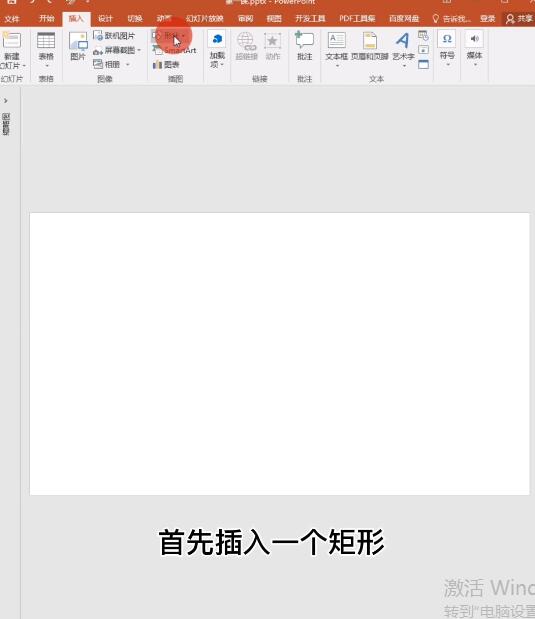535x619 pixels.
Task: Open the 百度网盘 tab
Action: pos(404,19)
